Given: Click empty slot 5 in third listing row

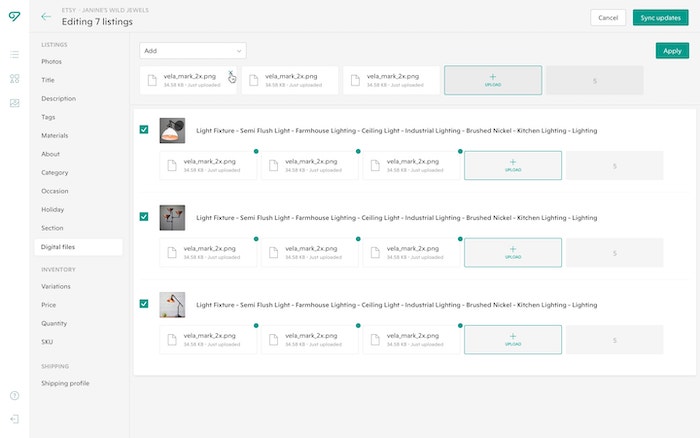Looking at the screenshot, I should (x=615, y=340).
